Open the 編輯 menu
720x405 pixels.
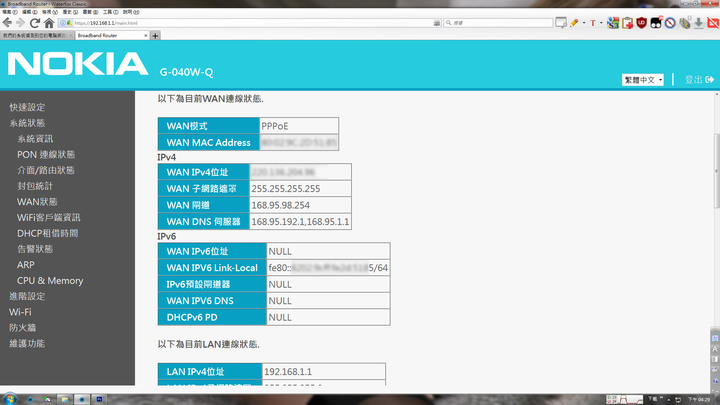coord(29,12)
